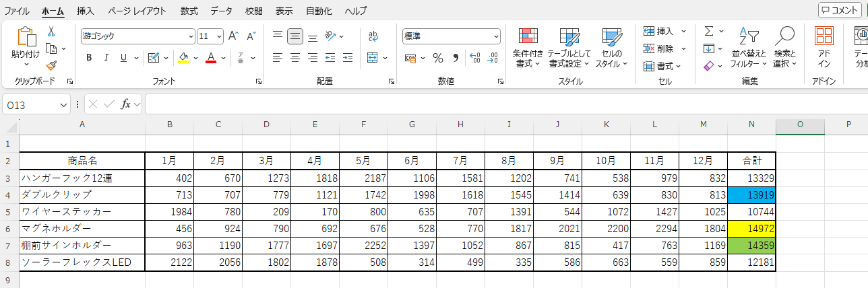Image resolution: width=868 pixels, height=288 pixels.
Task: Click Merge and Center icon
Action: pos(373,58)
